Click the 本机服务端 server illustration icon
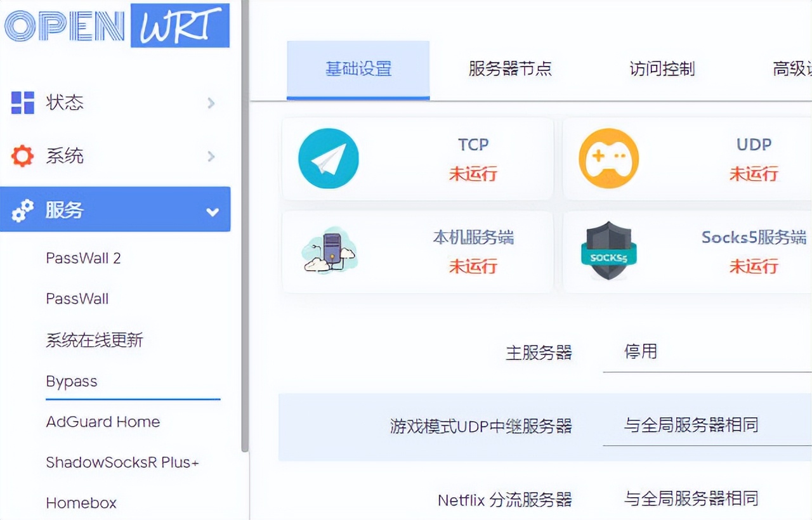 point(330,251)
